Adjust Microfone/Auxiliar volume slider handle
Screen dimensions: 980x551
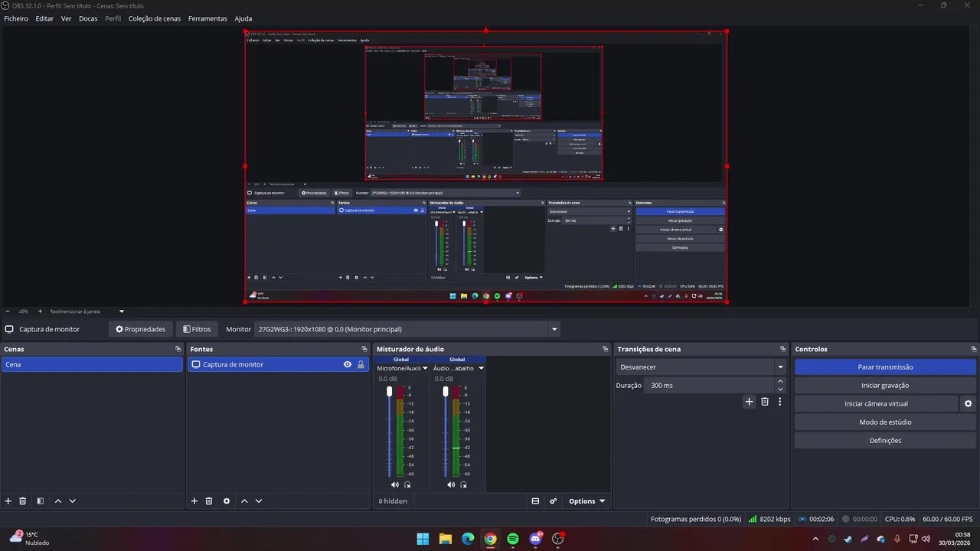[x=389, y=391]
